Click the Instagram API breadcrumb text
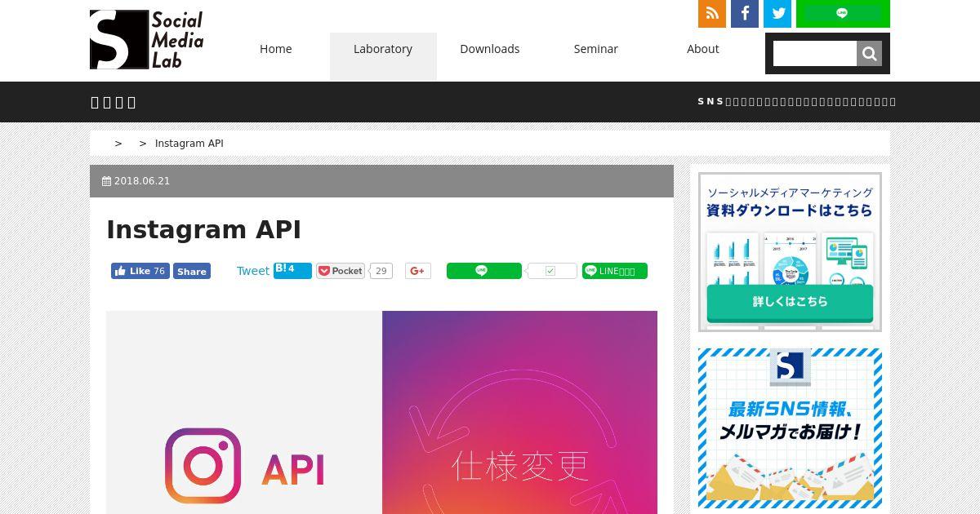Screen dimensions: 980x514 pos(189,144)
